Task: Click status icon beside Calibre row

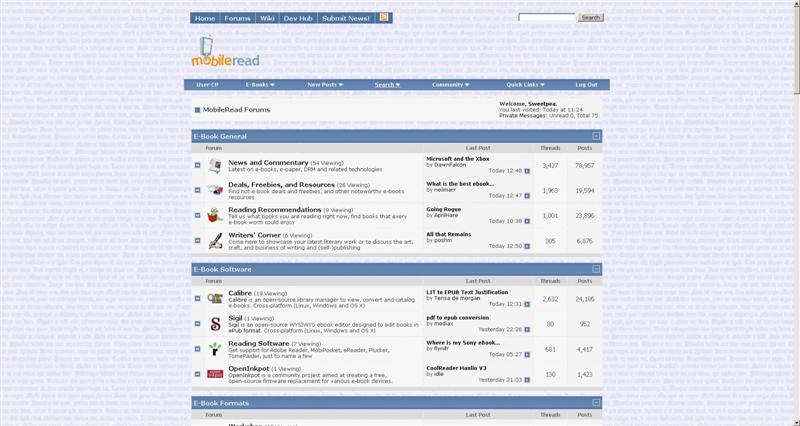Action: coord(197,298)
